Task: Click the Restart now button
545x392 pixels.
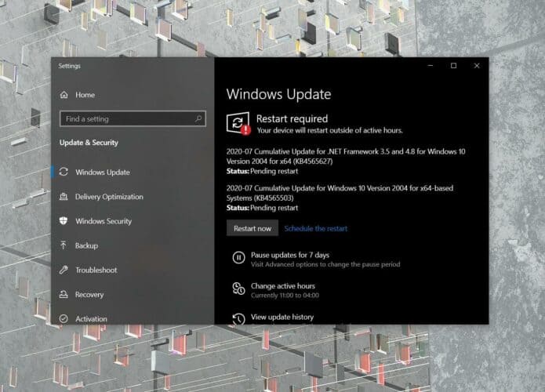Action: tap(253, 228)
